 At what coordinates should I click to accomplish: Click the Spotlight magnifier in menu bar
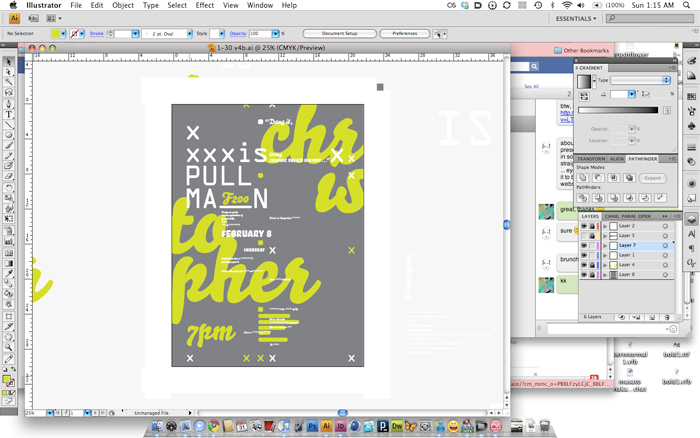tap(686, 5)
